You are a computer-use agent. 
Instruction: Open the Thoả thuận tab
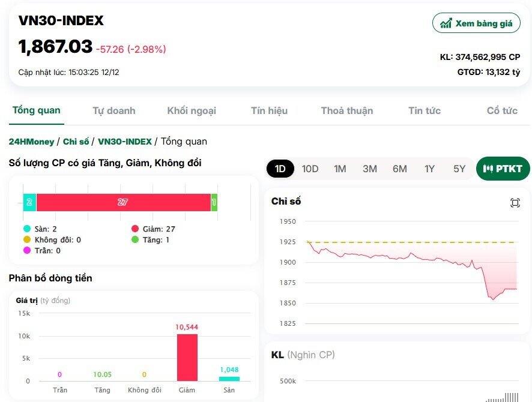tap(347, 110)
